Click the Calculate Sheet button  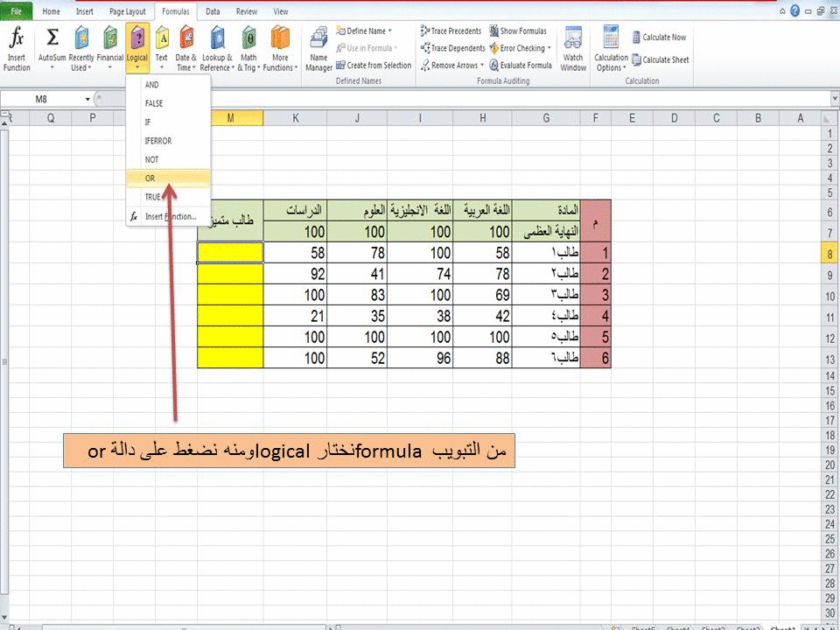point(661,59)
